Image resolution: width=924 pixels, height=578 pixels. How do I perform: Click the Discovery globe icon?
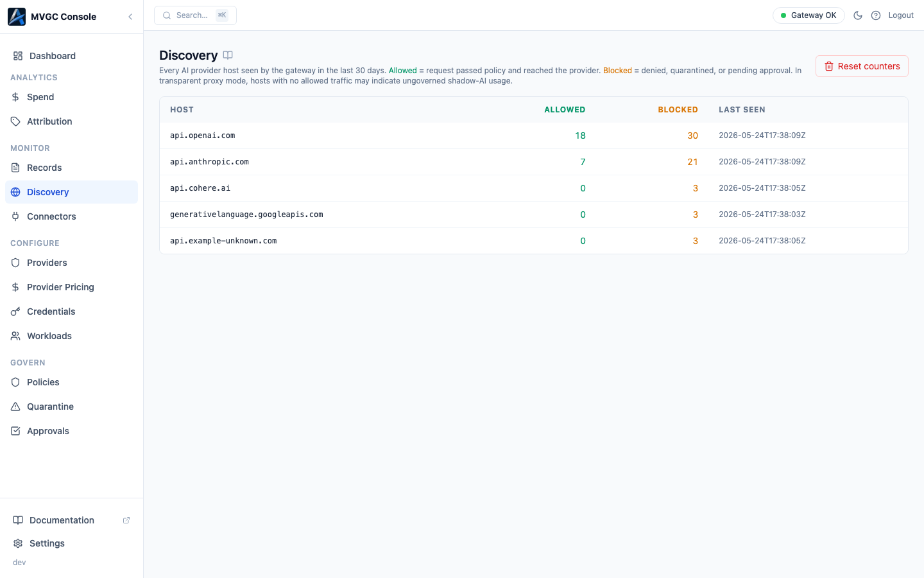coord(15,192)
